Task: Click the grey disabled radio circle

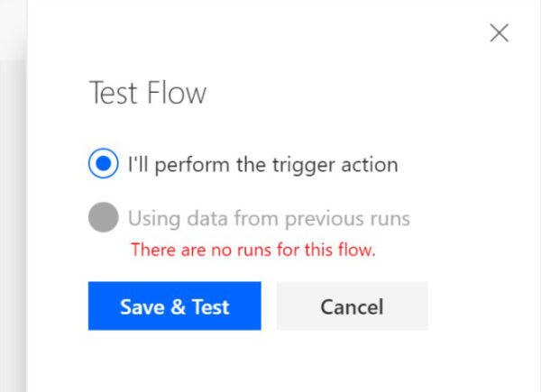Action: click(104, 217)
